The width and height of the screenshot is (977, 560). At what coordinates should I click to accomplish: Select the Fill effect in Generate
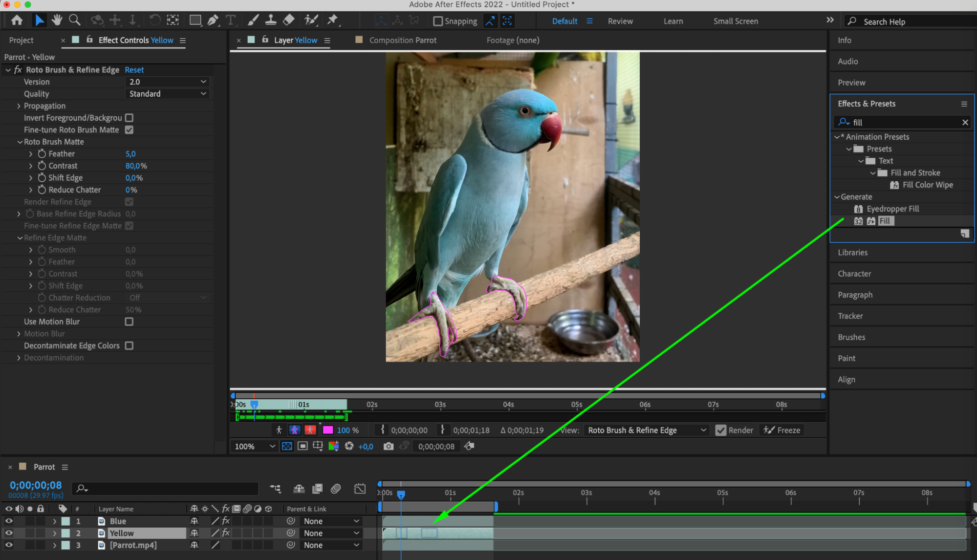885,221
